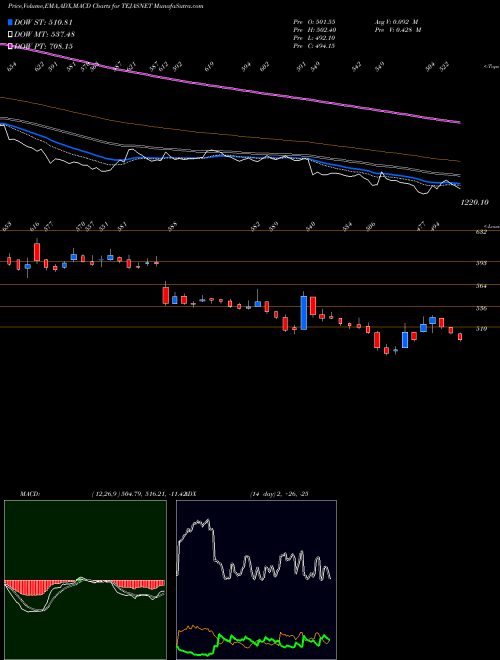Image resolution: width=500 pixels, height=660 pixels.
Task: Click the '(14 day) 2, +26, -25' ADX values
Action: 279,494
